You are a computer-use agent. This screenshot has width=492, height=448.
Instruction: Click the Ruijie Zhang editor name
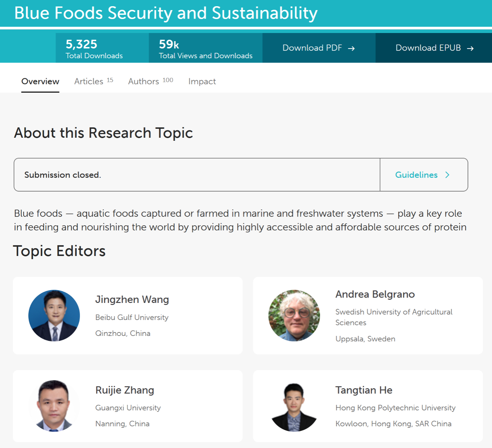click(x=125, y=390)
